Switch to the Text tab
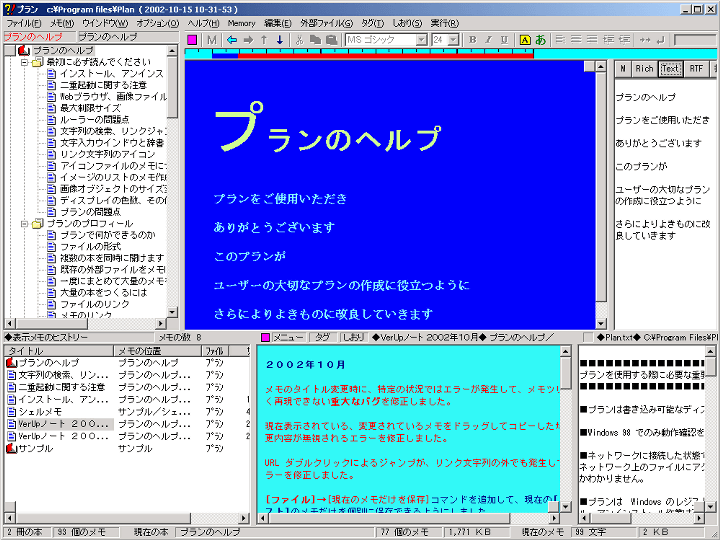The height and width of the screenshot is (540, 720). [x=670, y=69]
